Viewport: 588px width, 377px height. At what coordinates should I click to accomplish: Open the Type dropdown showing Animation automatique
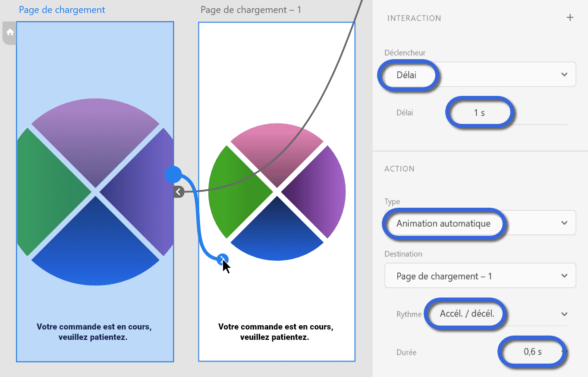click(480, 223)
